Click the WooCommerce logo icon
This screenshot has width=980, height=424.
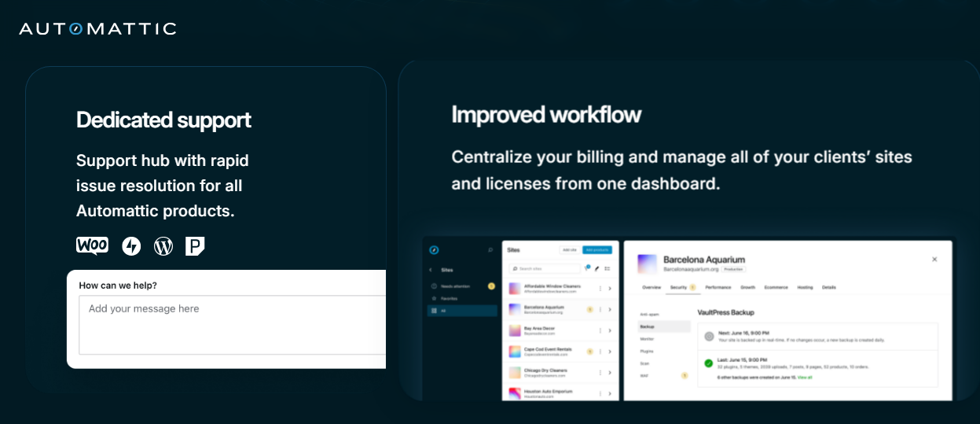[92, 245]
